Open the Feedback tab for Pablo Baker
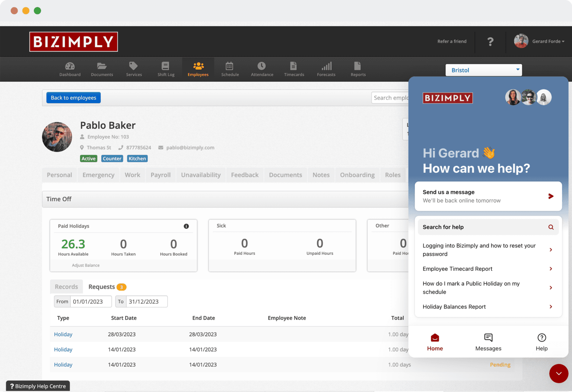The image size is (572, 392). [x=245, y=175]
